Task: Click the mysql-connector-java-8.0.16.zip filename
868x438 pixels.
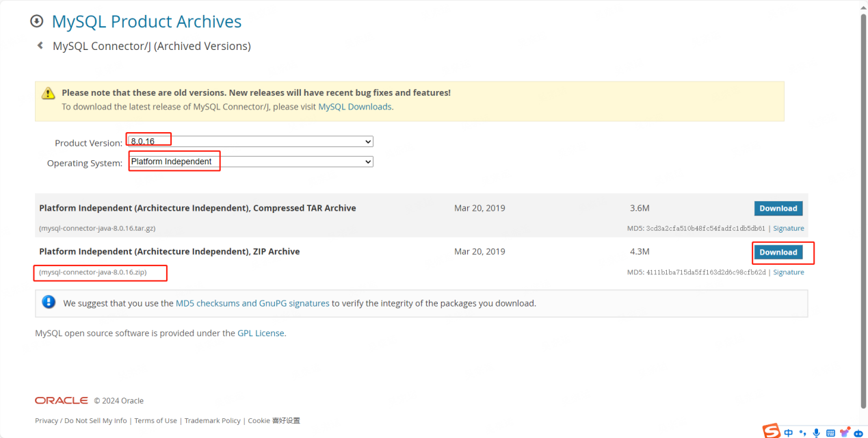Action: [x=93, y=272]
